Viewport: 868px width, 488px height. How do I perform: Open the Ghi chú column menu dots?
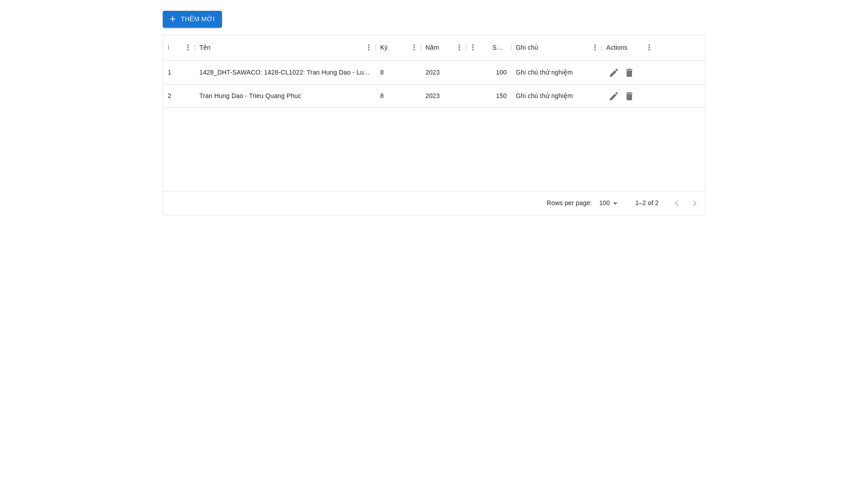pos(594,47)
